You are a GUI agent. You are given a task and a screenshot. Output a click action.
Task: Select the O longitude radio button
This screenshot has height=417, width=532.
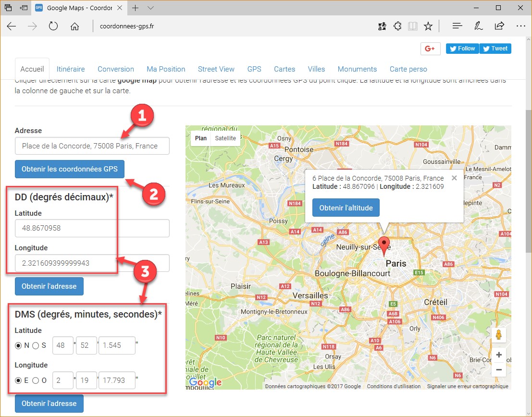coord(36,380)
